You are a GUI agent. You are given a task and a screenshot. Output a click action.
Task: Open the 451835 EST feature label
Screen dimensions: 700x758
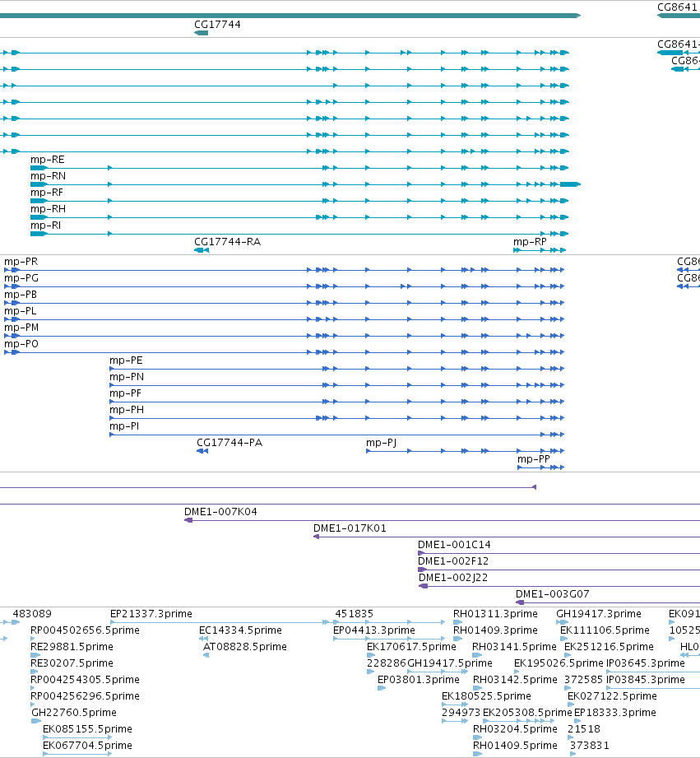coord(354,613)
